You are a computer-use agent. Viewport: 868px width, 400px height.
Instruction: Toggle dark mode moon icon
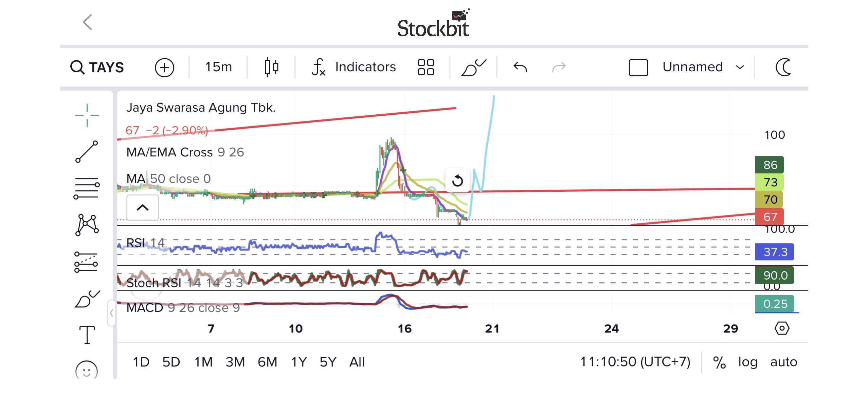click(783, 67)
